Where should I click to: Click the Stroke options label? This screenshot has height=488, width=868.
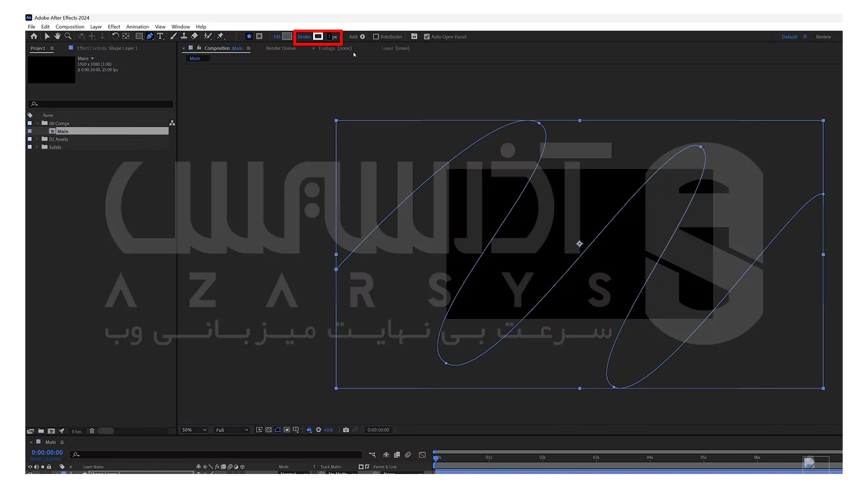click(x=304, y=37)
